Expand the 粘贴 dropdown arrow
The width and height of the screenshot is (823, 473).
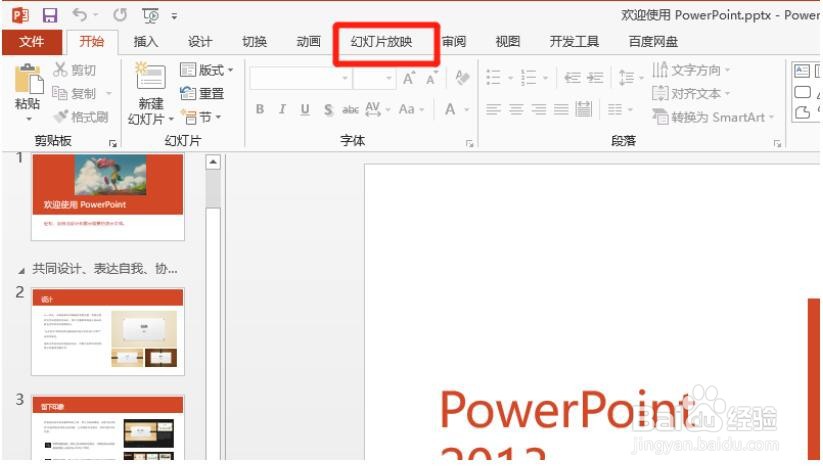29,119
